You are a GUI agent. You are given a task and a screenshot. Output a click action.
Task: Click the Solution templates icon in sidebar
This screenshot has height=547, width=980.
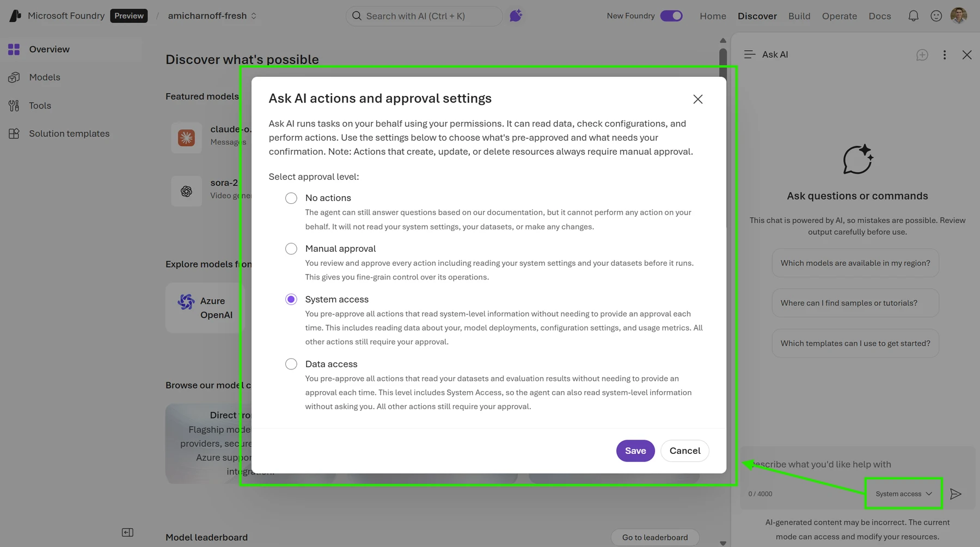pos(14,133)
